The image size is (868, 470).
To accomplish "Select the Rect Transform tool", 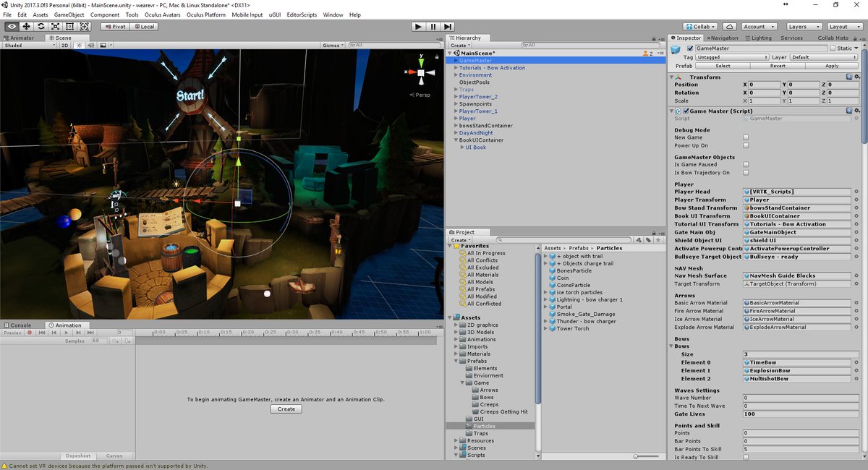I will click(72, 26).
